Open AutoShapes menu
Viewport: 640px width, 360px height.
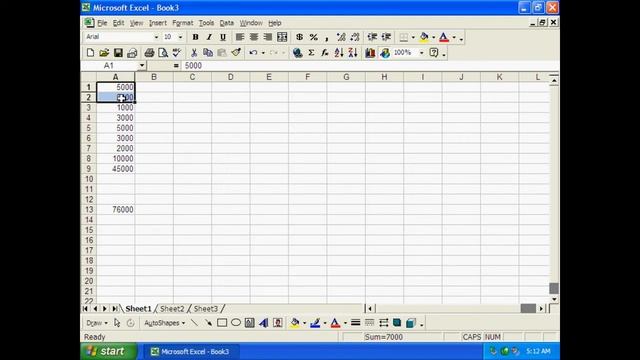pos(164,323)
